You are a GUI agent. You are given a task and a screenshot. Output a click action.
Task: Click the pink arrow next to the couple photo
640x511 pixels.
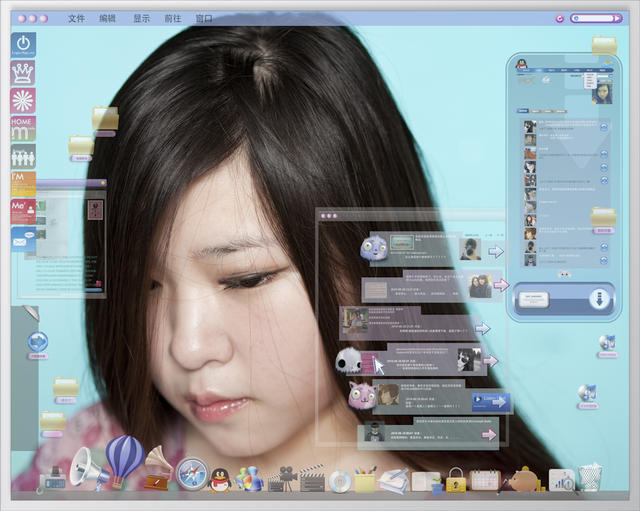502,284
